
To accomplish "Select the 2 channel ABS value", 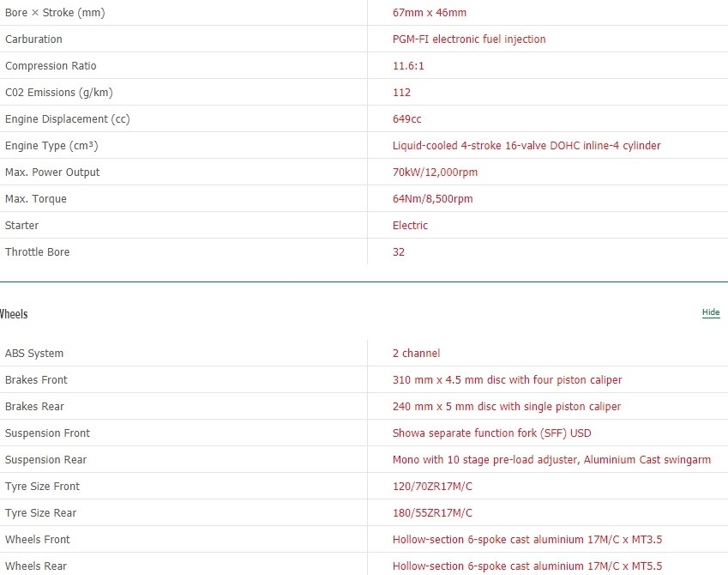I will (x=416, y=354).
